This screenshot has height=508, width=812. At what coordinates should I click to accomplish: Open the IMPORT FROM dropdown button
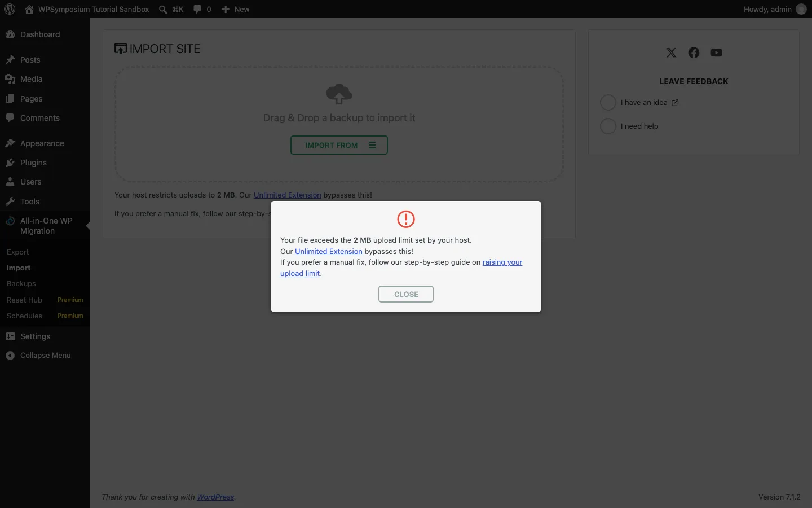(x=339, y=145)
